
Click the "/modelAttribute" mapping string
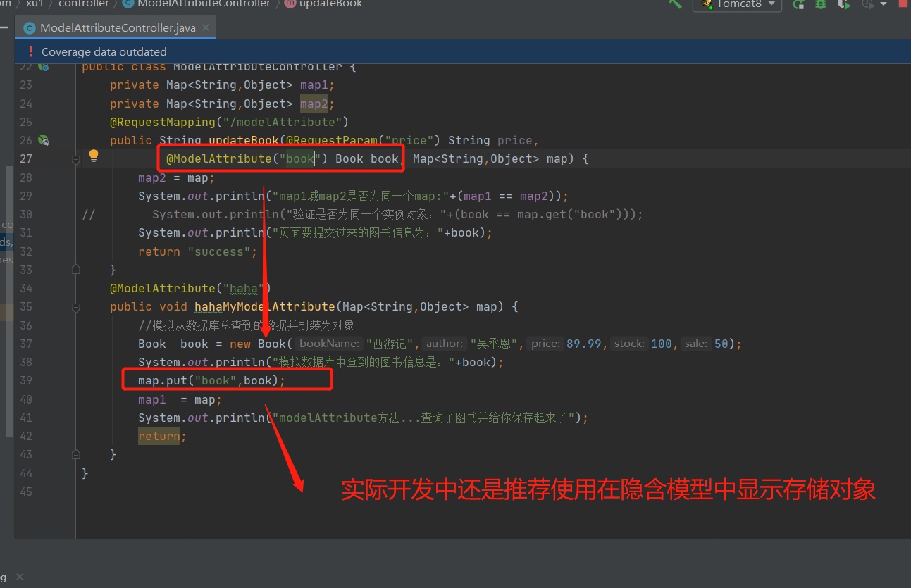[282, 122]
